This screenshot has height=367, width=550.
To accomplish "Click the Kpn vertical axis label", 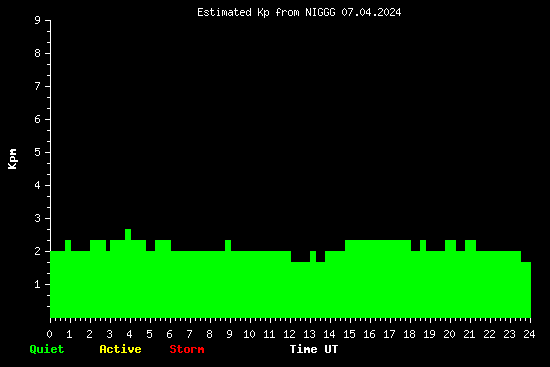I will pos(13,159).
